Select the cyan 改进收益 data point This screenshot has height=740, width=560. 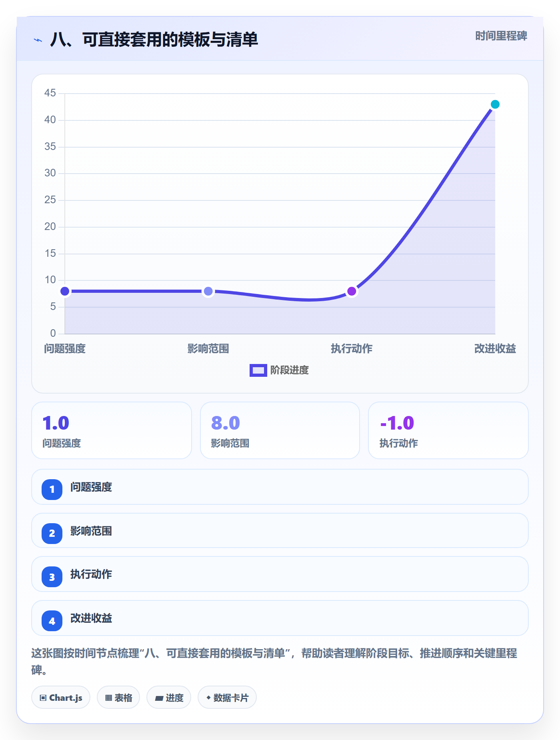pos(495,104)
